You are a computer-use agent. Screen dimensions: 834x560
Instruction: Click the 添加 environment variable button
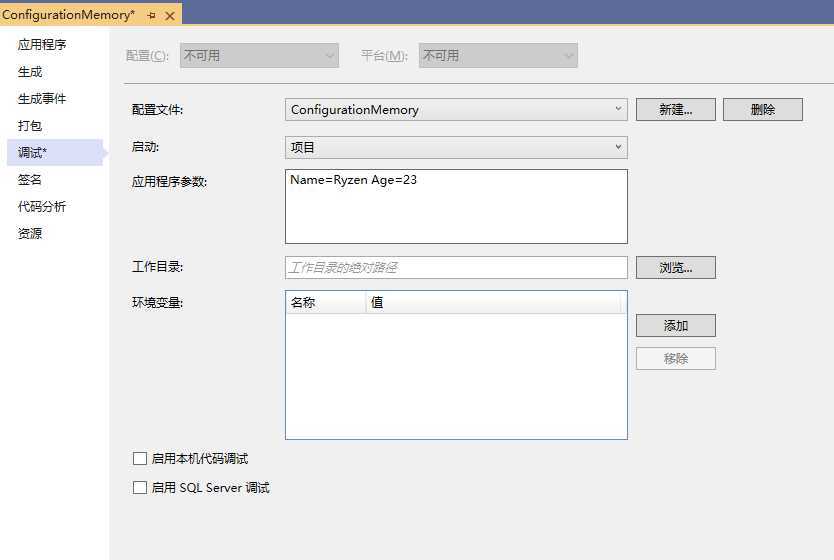675,325
